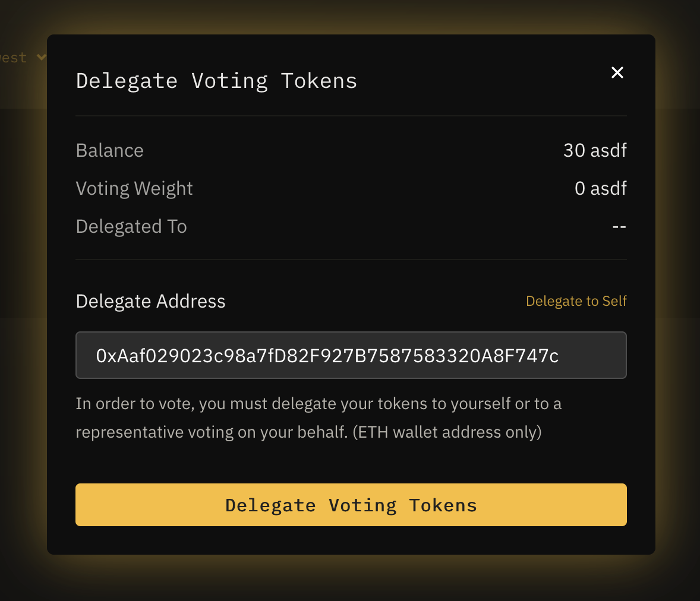700x601 pixels.
Task: Click the dimmed backdrop outside the dialog
Action: (677, 297)
